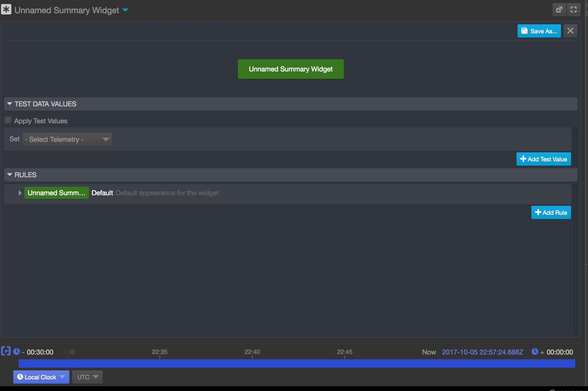This screenshot has width=588, height=391.
Task: Open the widget title dropdown arrow
Action: pyautogui.click(x=126, y=10)
